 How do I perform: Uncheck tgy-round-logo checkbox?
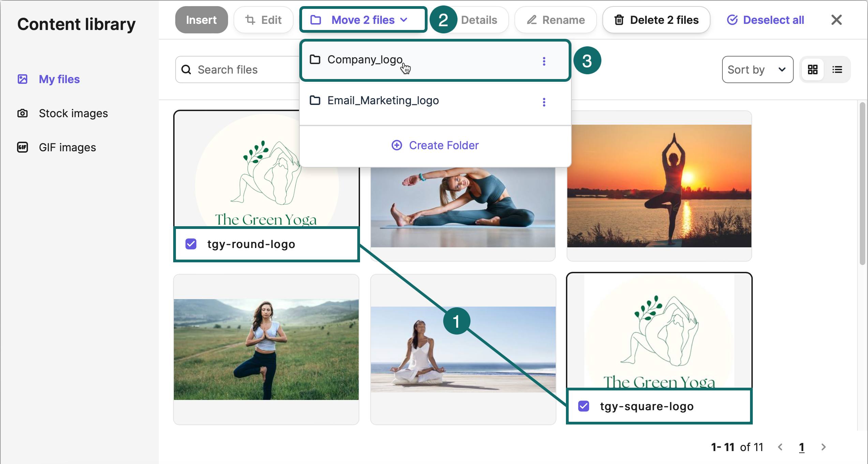191,244
